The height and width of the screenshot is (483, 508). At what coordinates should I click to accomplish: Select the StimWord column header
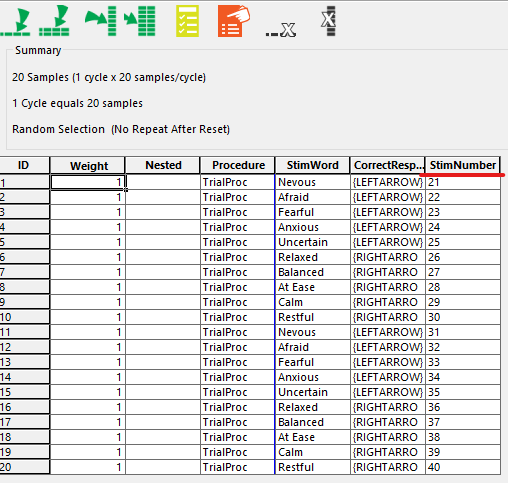(312, 165)
